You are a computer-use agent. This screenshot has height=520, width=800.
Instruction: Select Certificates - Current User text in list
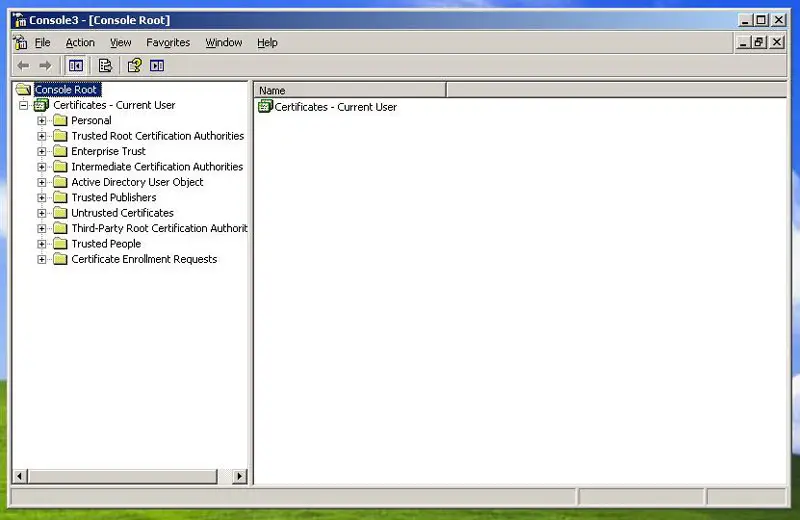(x=336, y=107)
